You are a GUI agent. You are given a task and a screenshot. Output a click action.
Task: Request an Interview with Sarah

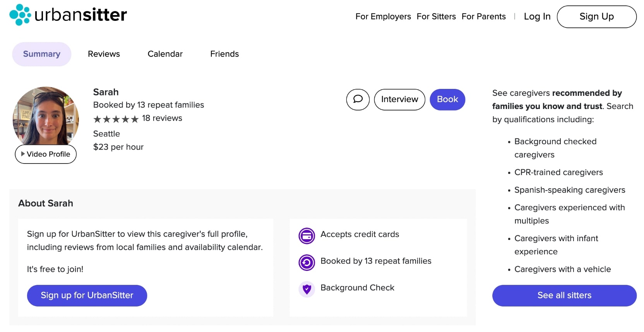pyautogui.click(x=399, y=99)
